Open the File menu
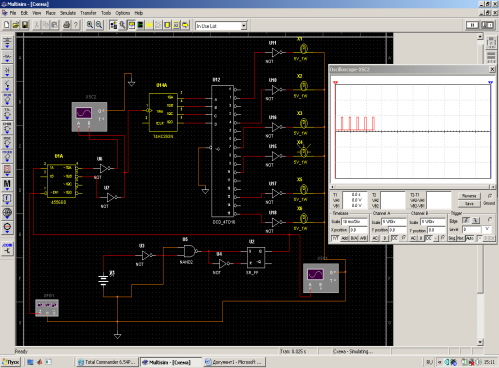The height and width of the screenshot is (368, 499). (x=13, y=13)
